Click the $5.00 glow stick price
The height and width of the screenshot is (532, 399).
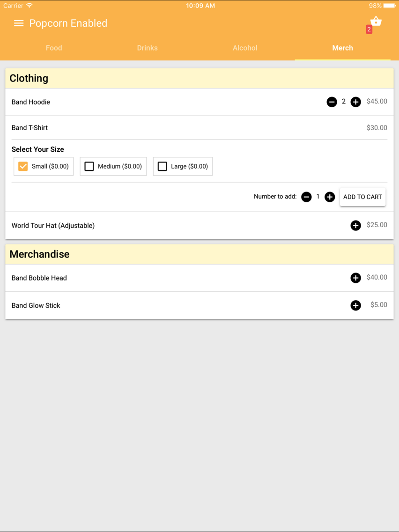pyautogui.click(x=379, y=305)
